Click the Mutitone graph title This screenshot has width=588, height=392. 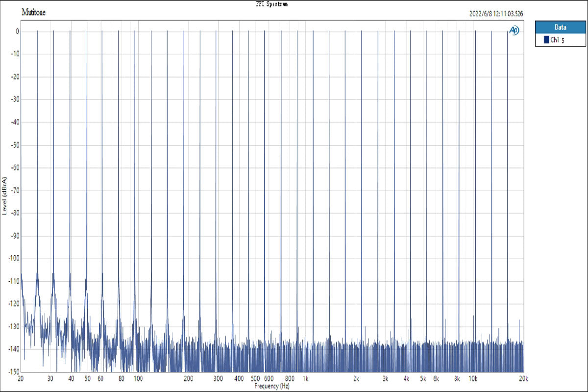point(34,13)
